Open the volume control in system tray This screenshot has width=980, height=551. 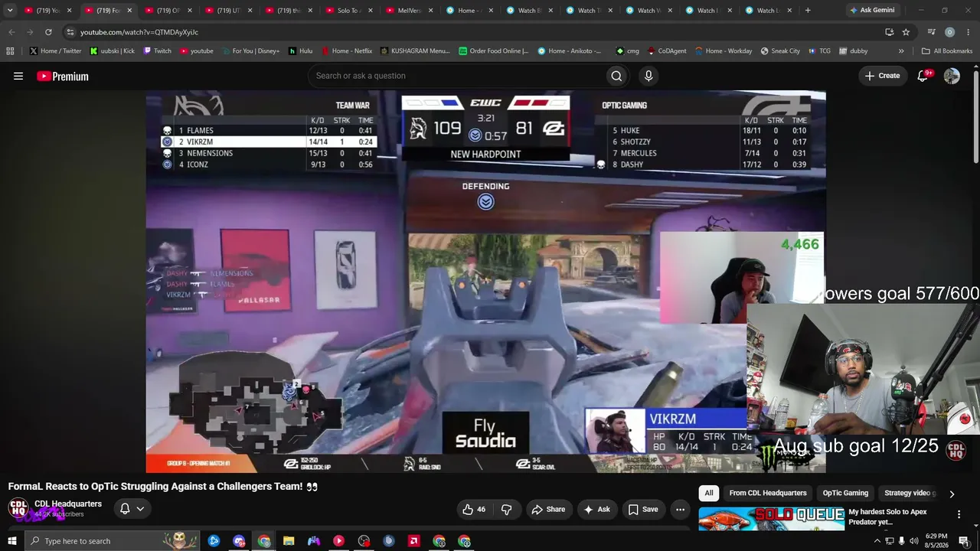[x=913, y=541]
